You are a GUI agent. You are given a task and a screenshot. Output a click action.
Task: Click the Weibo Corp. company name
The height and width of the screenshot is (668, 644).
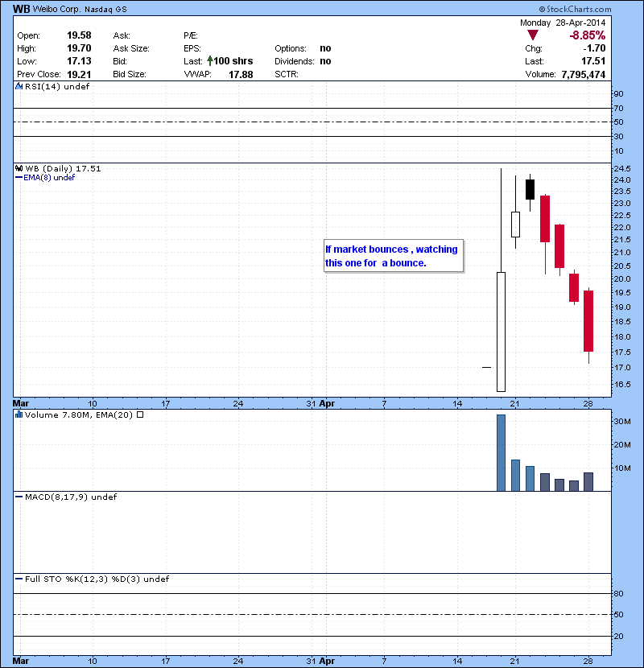point(56,9)
